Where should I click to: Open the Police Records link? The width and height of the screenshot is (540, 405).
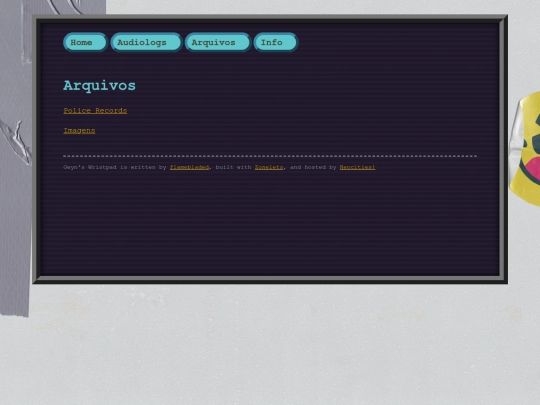tap(95, 111)
